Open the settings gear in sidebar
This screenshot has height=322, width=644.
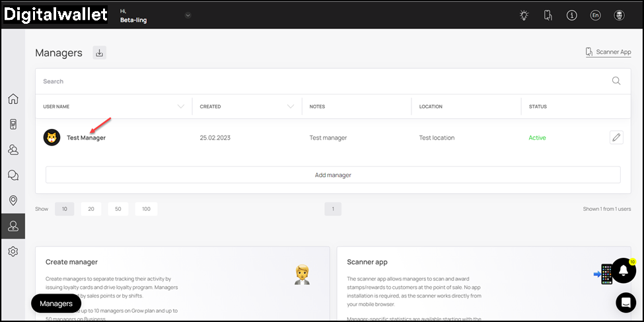pyautogui.click(x=13, y=251)
